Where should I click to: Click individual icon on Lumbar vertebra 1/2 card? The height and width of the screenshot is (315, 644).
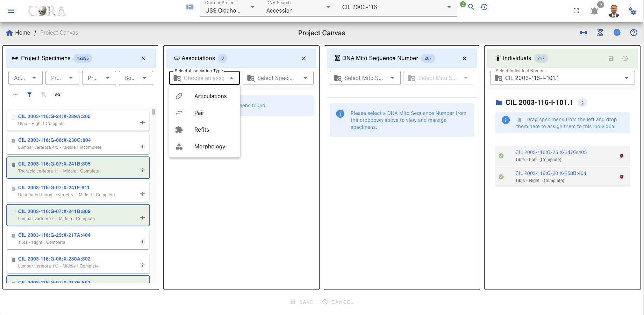(x=142, y=266)
